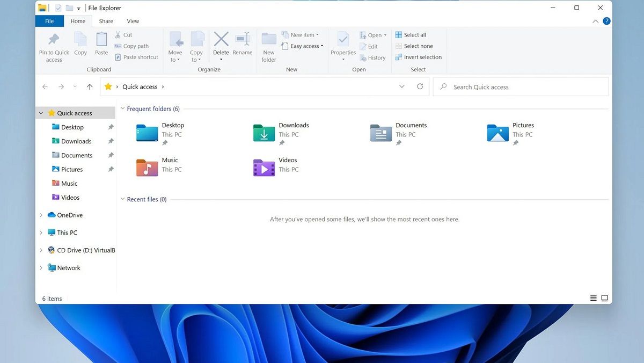Click the Copy ribbon icon
This screenshot has height=363, width=644.
pyautogui.click(x=80, y=39)
